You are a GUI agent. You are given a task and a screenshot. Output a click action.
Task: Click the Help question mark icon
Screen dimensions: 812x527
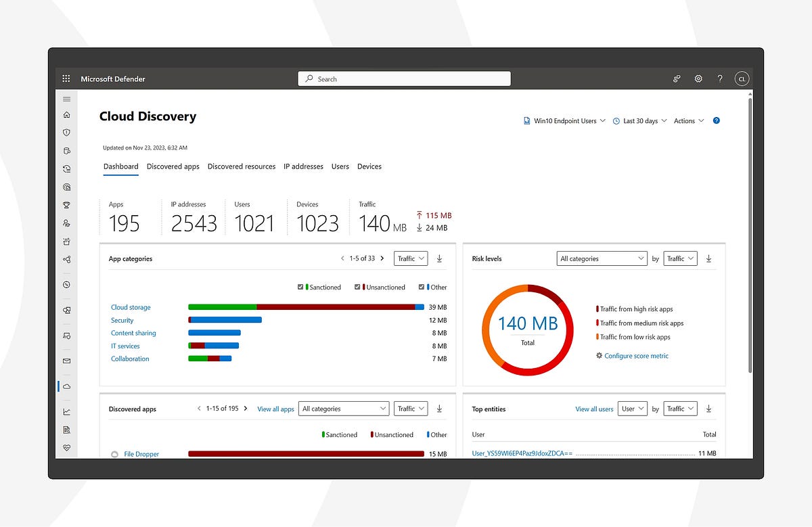point(720,78)
